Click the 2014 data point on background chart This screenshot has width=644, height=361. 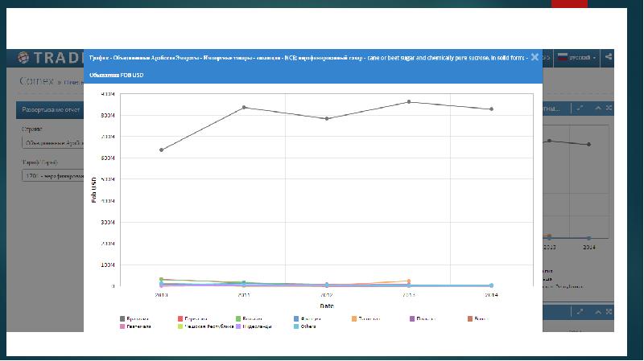tap(589, 145)
